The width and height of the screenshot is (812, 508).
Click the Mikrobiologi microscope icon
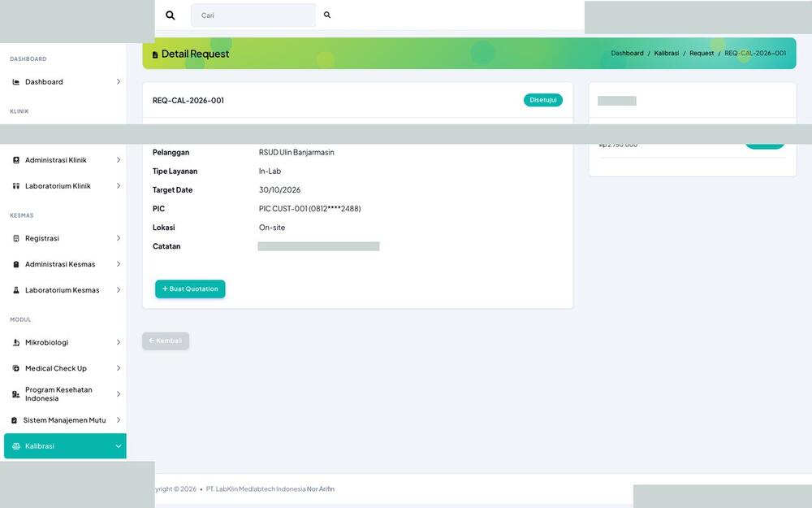[16, 343]
